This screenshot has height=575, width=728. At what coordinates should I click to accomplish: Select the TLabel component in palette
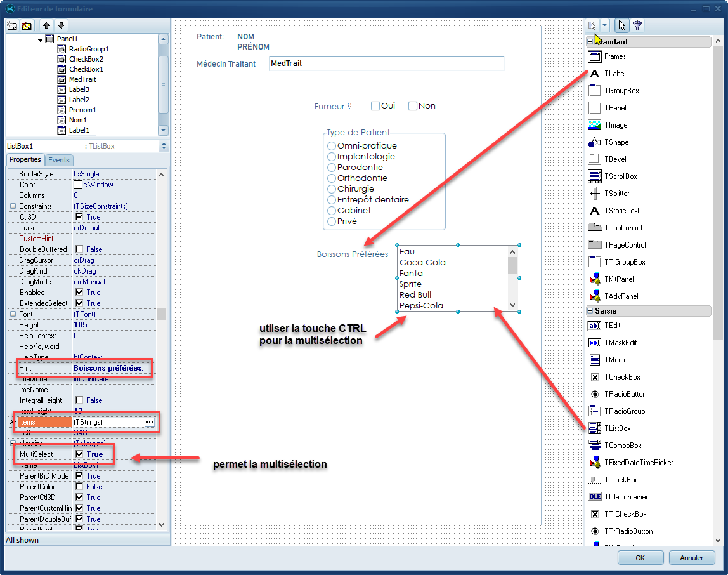[x=614, y=74]
